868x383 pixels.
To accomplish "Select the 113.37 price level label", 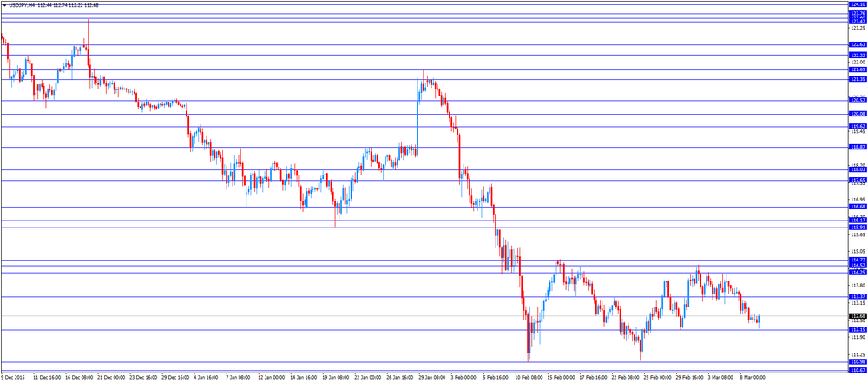I will pos(858,296).
